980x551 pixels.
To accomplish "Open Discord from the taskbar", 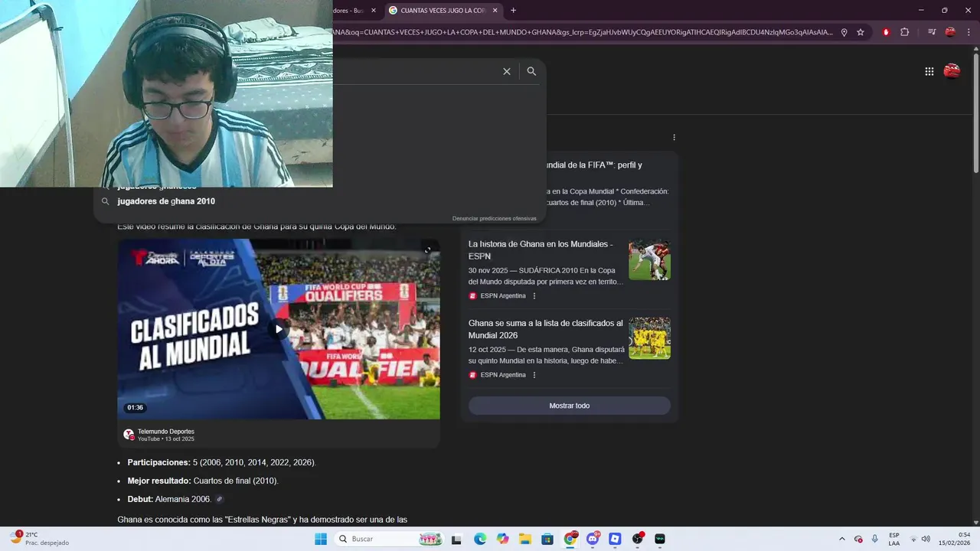I will [x=593, y=539].
